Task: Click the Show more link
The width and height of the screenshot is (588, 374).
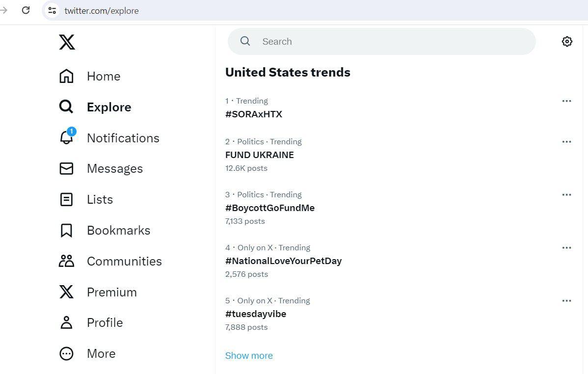Action: pos(249,356)
